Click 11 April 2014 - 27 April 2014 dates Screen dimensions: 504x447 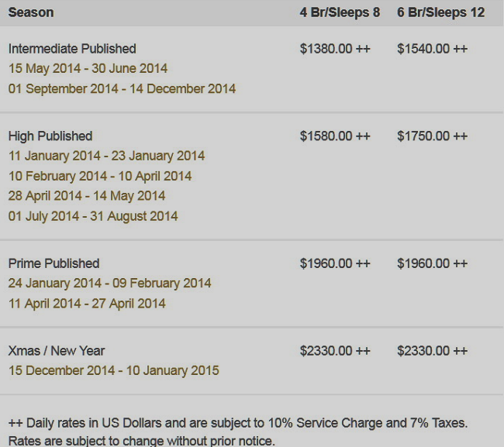click(87, 304)
